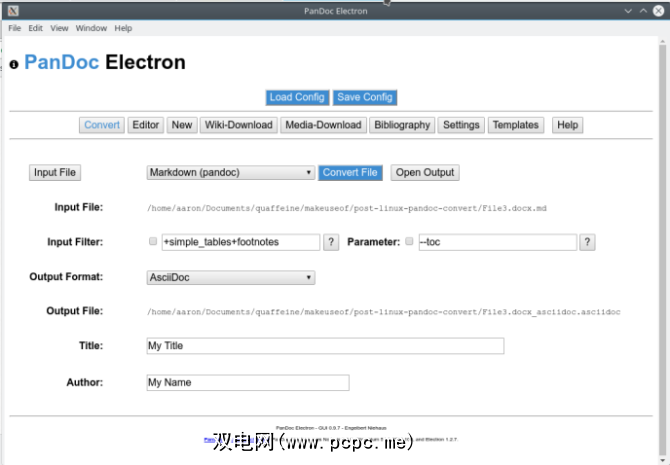This screenshot has width=670, height=465.
Task: Open the Edit menu
Action: (35, 28)
